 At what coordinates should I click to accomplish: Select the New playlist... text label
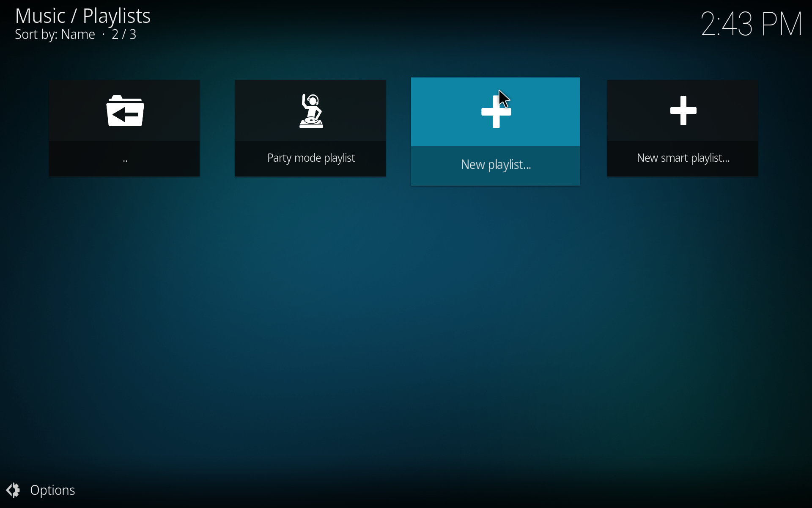point(496,165)
